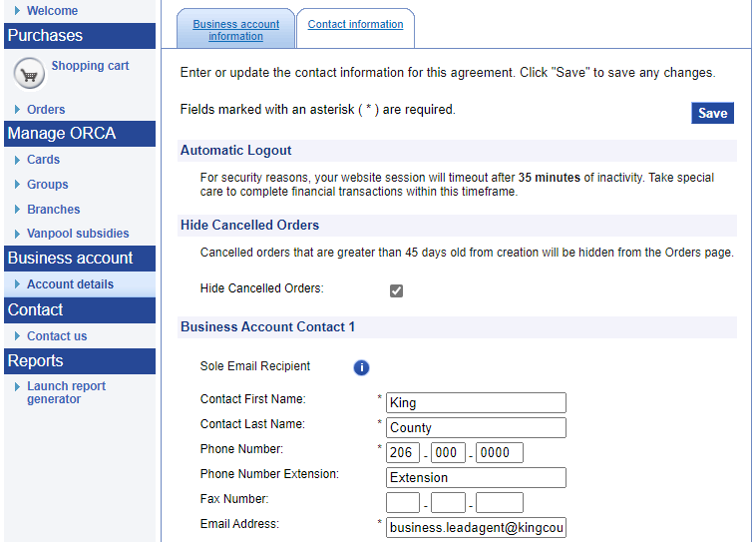Screen dimensions: 756x542
Task: Navigate to Branches
Action: (x=53, y=210)
